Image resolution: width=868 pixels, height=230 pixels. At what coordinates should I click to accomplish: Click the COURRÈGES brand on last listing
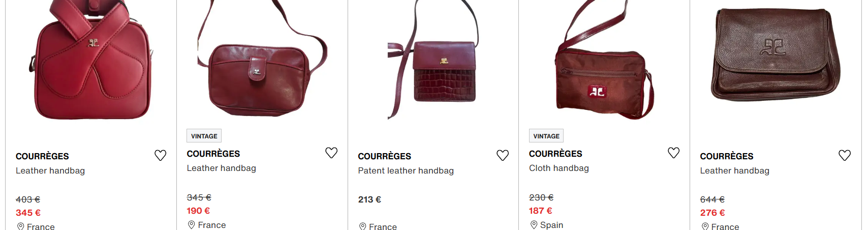(x=727, y=156)
